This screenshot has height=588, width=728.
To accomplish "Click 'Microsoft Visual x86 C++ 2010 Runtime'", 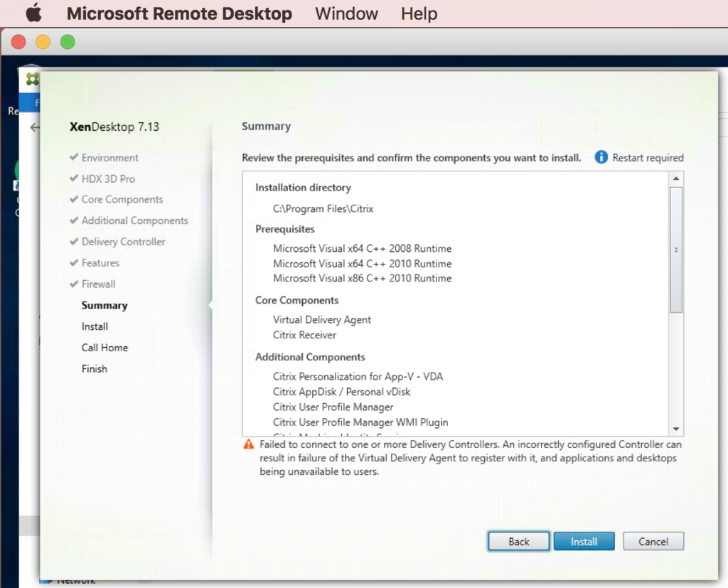I will [362, 278].
